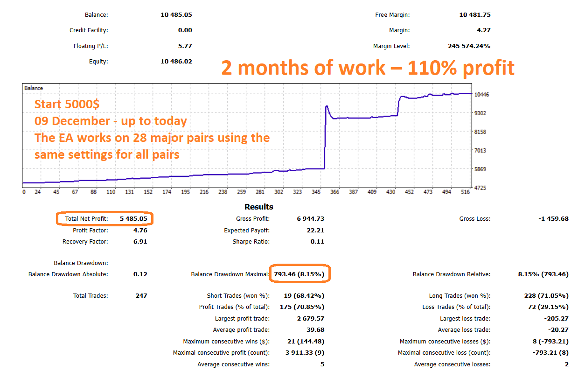Select the Recovery Factor value 6.91

pyautogui.click(x=140, y=242)
